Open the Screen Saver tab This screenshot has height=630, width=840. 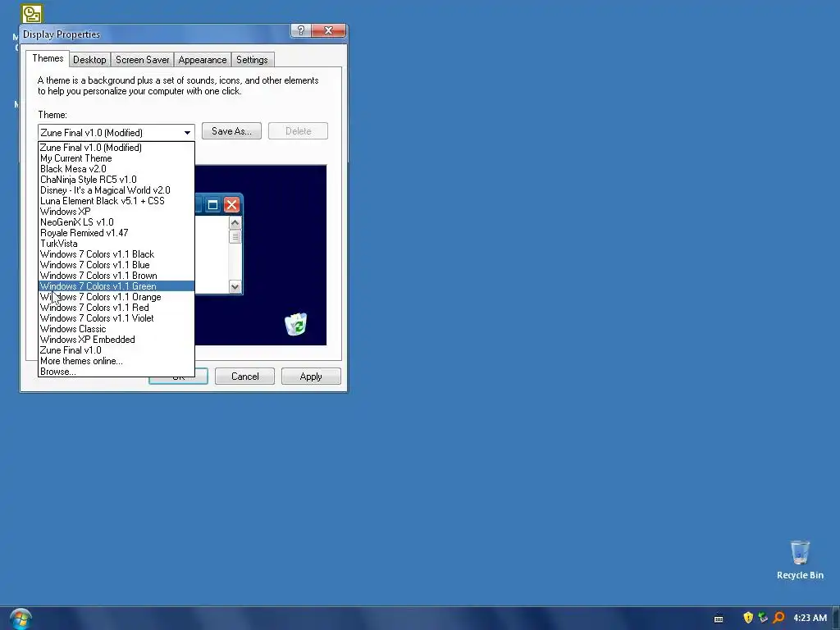tap(143, 59)
